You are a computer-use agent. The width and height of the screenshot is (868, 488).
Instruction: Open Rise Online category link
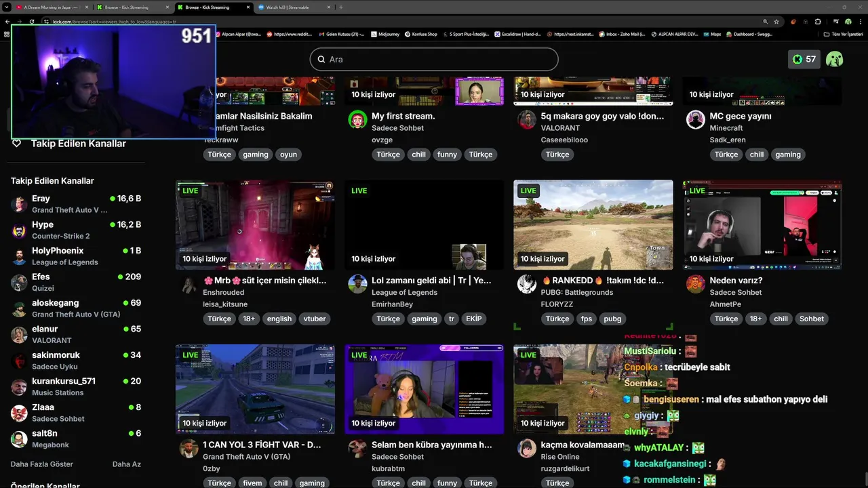click(560, 457)
